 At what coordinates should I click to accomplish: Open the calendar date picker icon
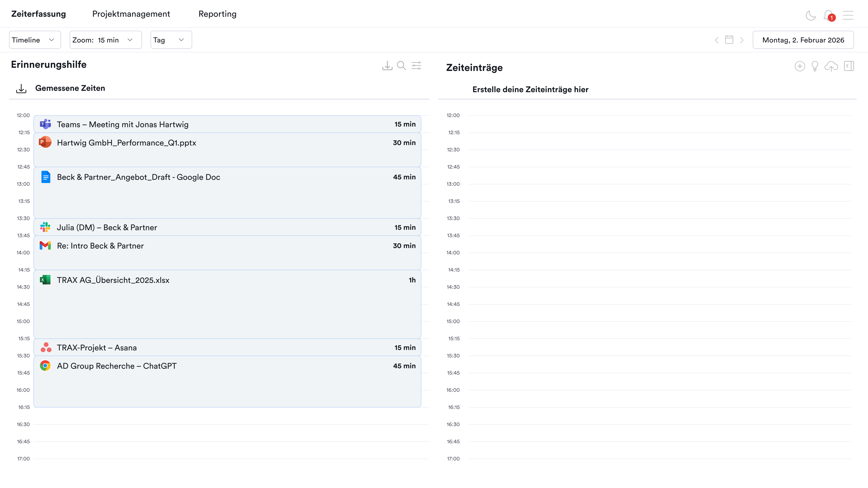point(729,40)
